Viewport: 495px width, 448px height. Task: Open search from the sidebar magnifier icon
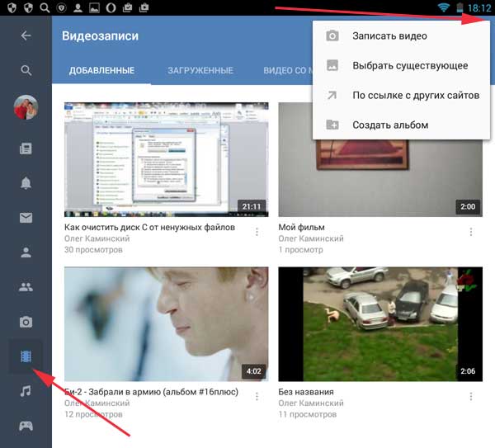[x=26, y=71]
